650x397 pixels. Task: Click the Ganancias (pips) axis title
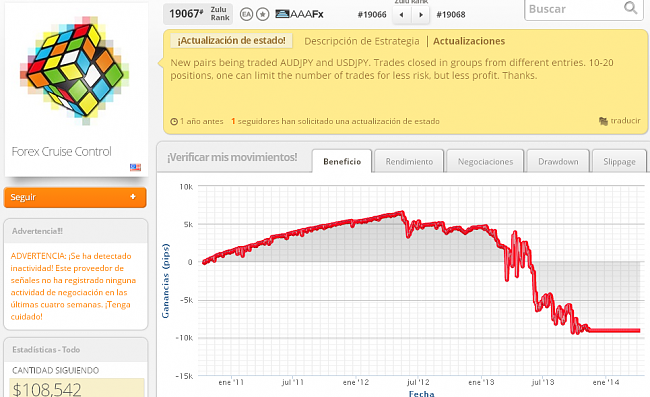tap(165, 281)
